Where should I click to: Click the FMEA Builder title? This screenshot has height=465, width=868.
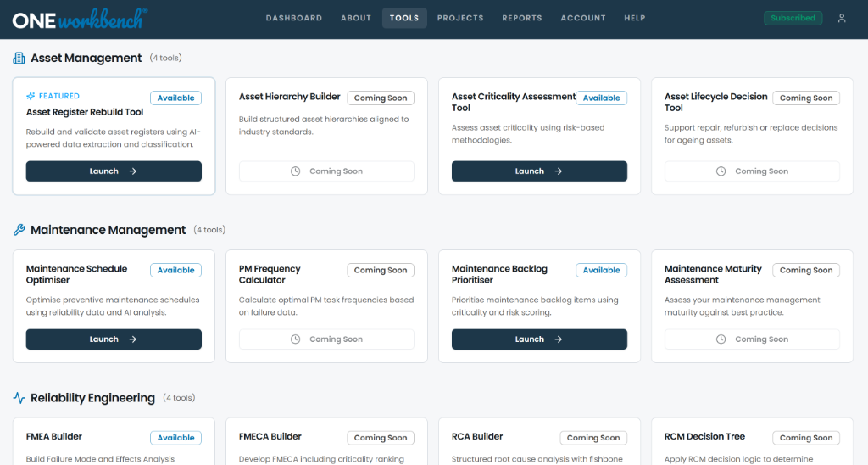[x=53, y=437]
